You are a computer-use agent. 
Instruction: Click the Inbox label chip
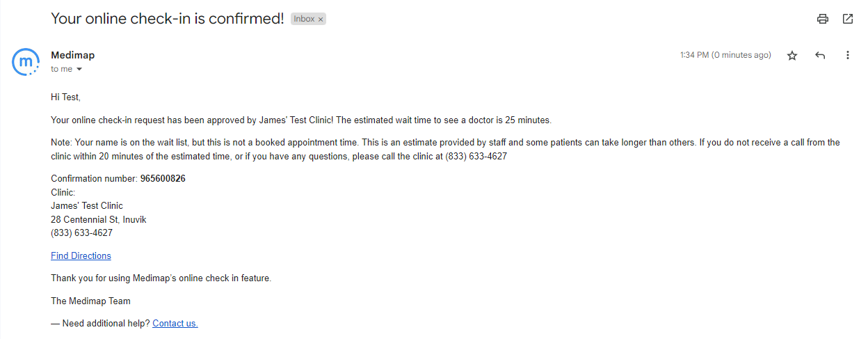304,19
